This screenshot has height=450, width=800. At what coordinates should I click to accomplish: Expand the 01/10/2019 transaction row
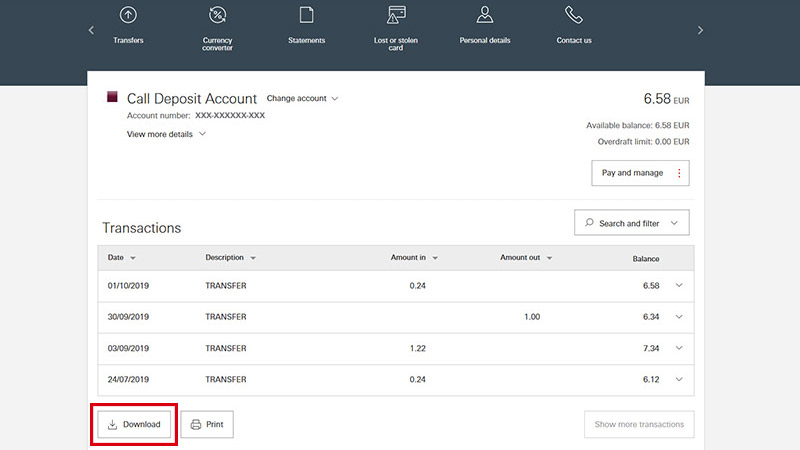[x=396, y=286]
